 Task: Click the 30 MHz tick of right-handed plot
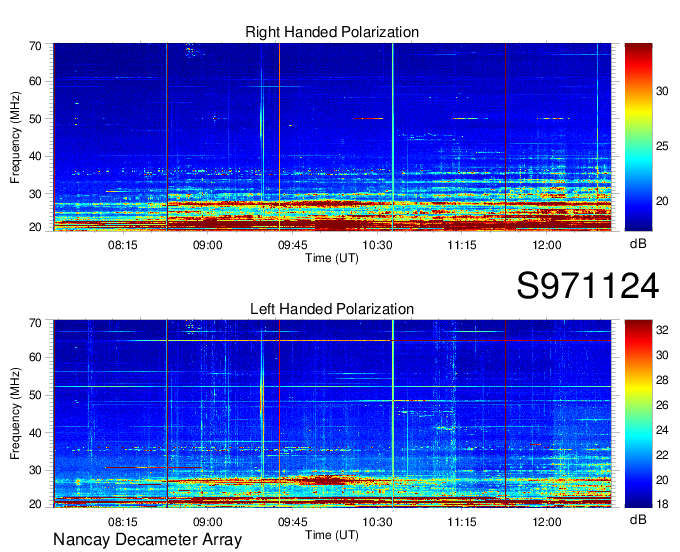(x=35, y=194)
